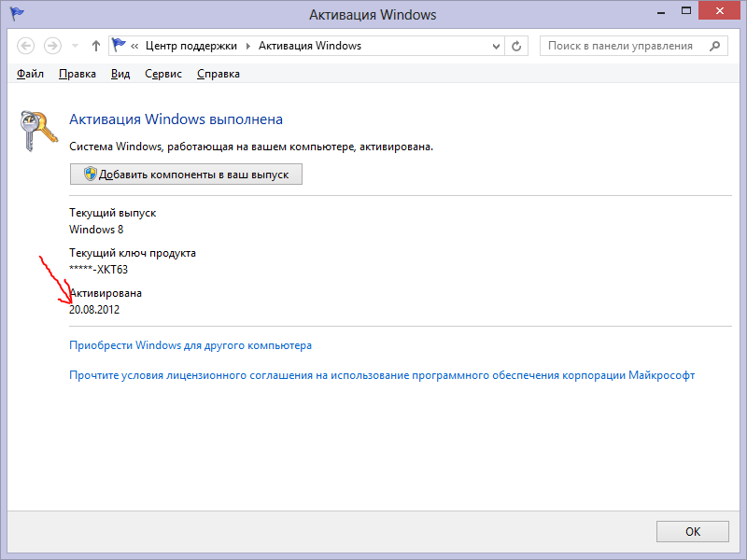747x560 pixels.
Task: Open the recent locations dropdown arrow
Action: pos(75,46)
